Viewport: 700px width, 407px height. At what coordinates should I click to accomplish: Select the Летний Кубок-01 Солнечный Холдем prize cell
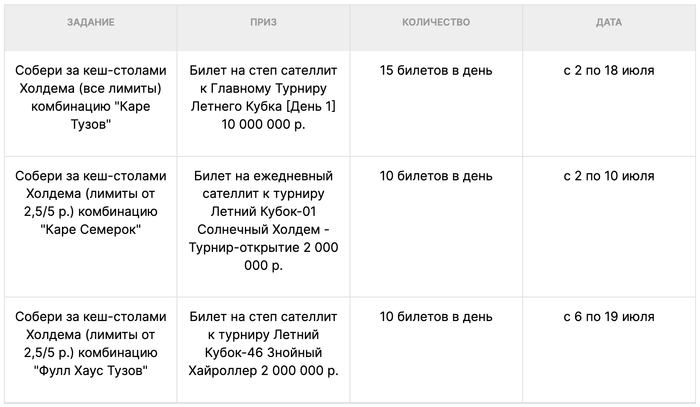pyautogui.click(x=264, y=221)
